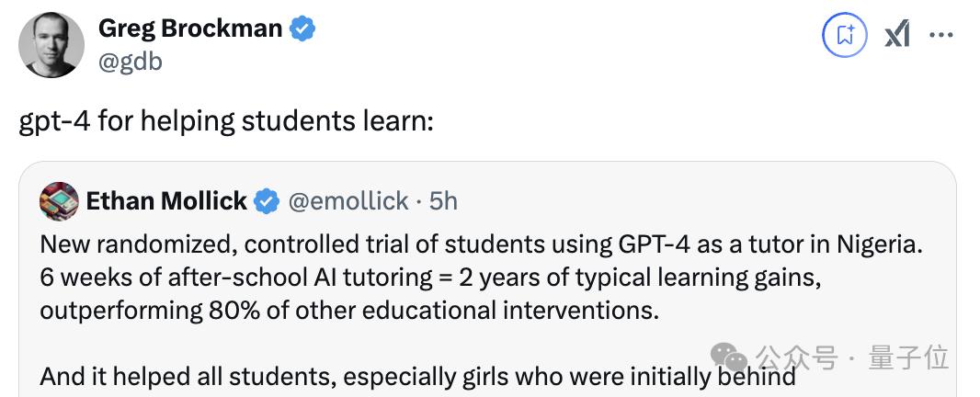This screenshot has height=397, width=980.
Task: Click the verified badge beside Greg Brockman
Action: coord(302,28)
